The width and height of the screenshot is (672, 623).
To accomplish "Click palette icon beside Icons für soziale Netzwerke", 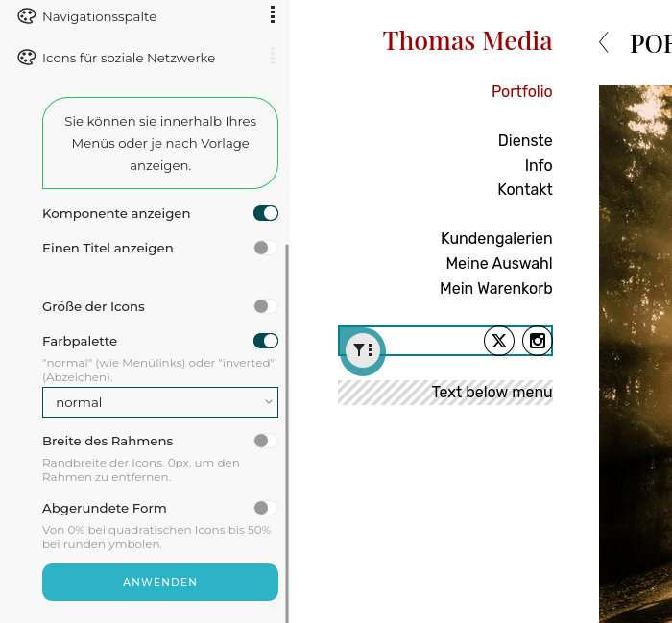I will pyautogui.click(x=27, y=58).
